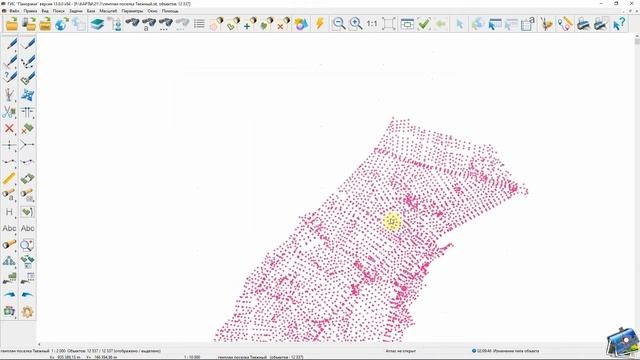Click the second Abc text label tool
Image resolution: width=640 pixels, height=360 pixels.
27,228
